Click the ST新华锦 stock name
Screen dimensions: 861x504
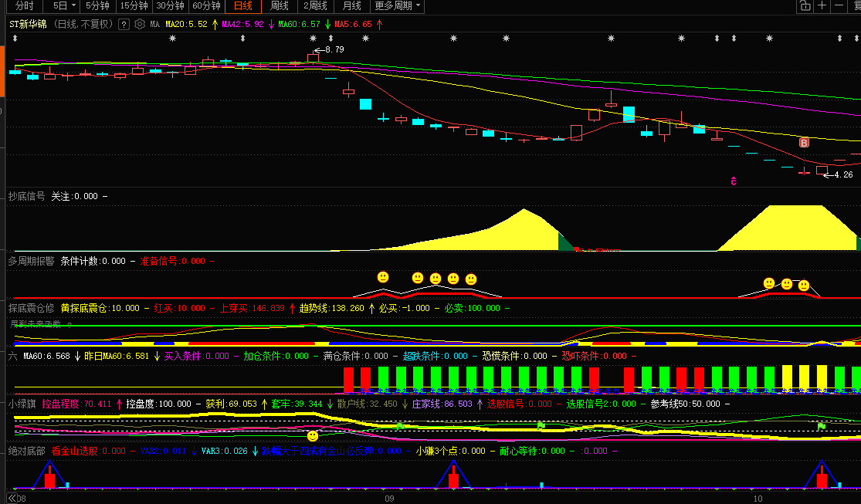tap(28, 24)
